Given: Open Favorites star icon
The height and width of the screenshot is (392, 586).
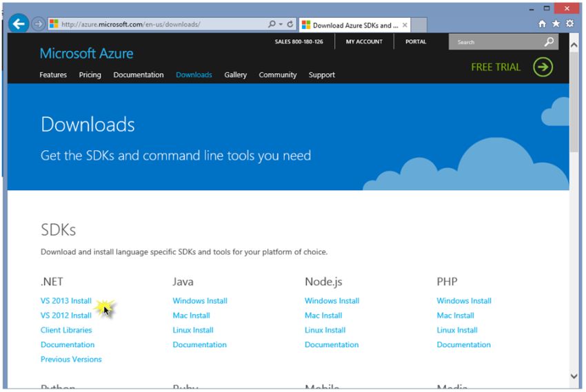Looking at the screenshot, I should 556,24.
